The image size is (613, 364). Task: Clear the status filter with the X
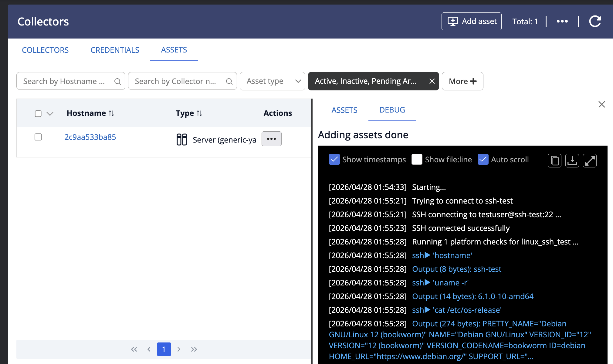432,81
